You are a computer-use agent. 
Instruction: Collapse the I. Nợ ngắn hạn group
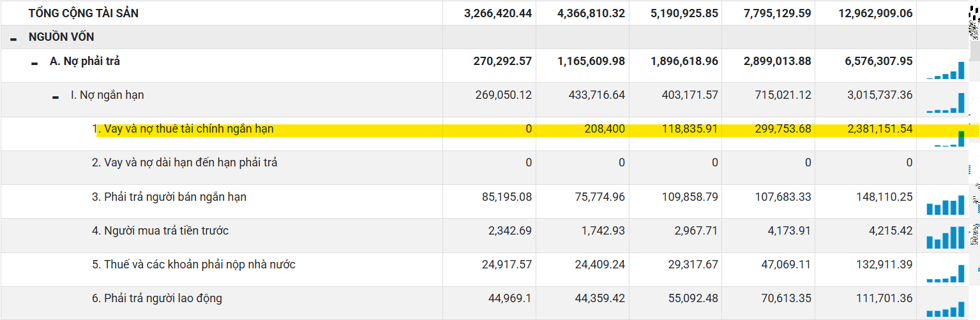pyautogui.click(x=56, y=97)
